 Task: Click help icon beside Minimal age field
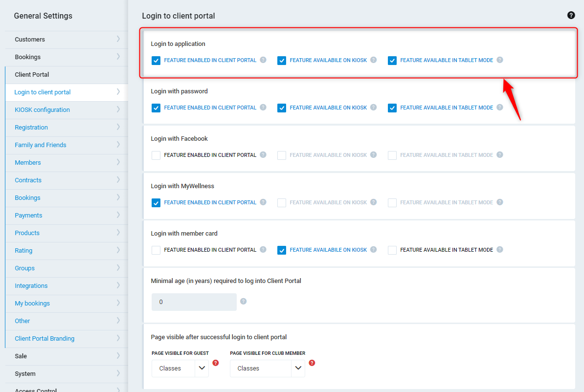244,302
